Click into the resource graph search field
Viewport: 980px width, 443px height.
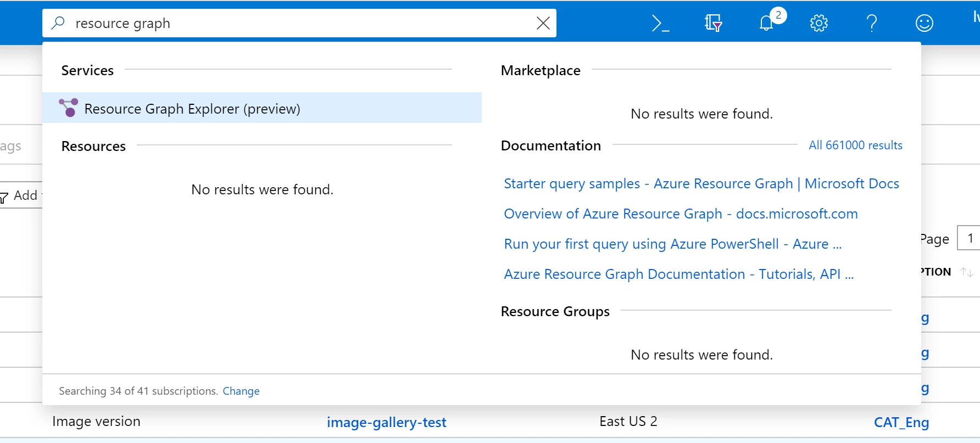[299, 23]
